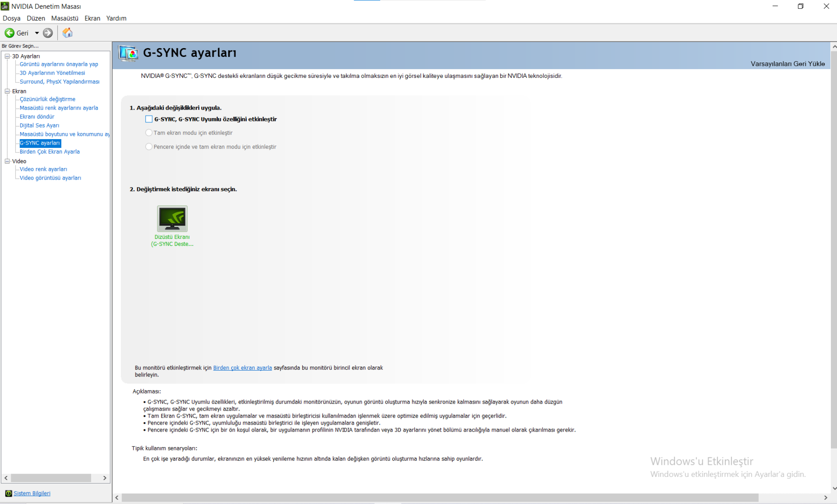Open the Masaüstü menu
Image resolution: width=837 pixels, height=504 pixels.
[65, 18]
